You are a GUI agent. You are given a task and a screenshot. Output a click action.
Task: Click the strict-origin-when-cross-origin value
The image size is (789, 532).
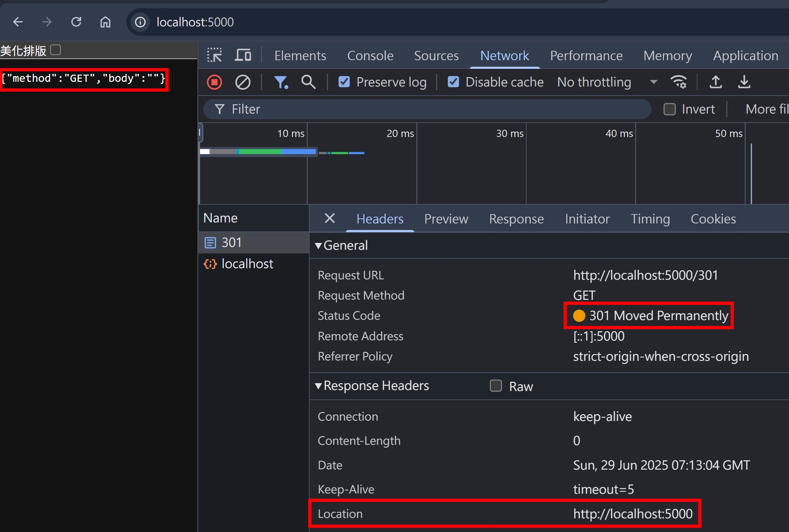coord(661,356)
